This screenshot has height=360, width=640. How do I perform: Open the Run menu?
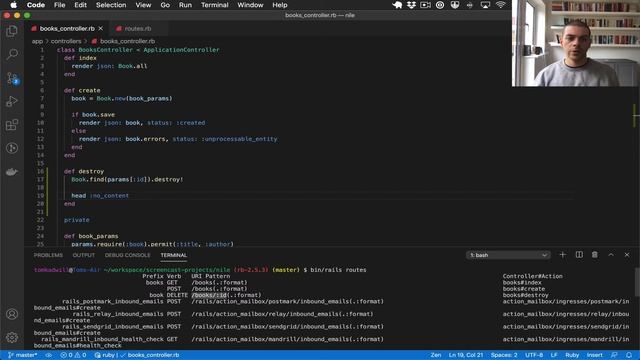[185, 5]
